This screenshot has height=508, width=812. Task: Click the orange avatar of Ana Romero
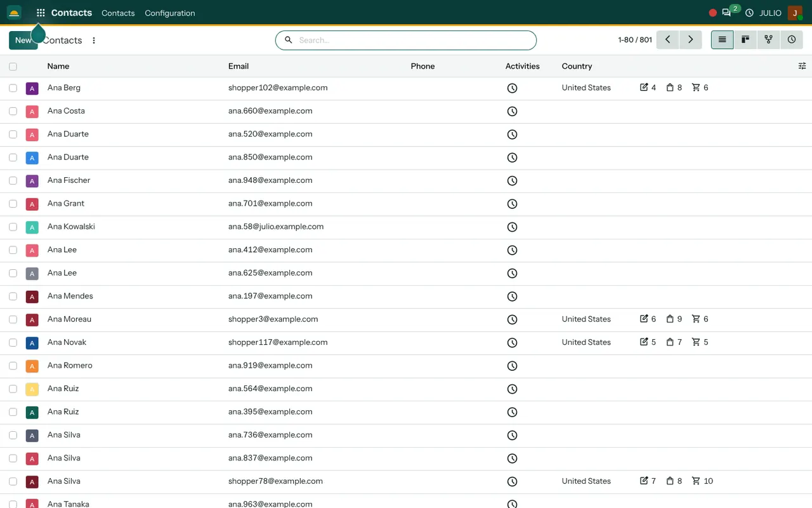[x=32, y=366]
